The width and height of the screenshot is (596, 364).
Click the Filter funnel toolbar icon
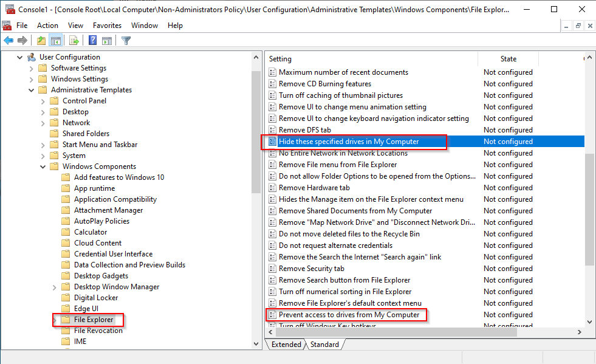126,41
